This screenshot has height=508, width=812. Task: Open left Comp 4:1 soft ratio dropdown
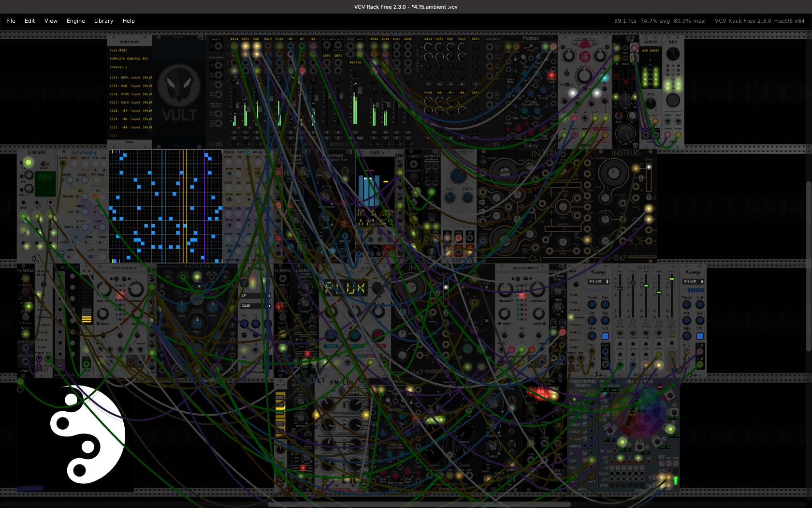[598, 281]
